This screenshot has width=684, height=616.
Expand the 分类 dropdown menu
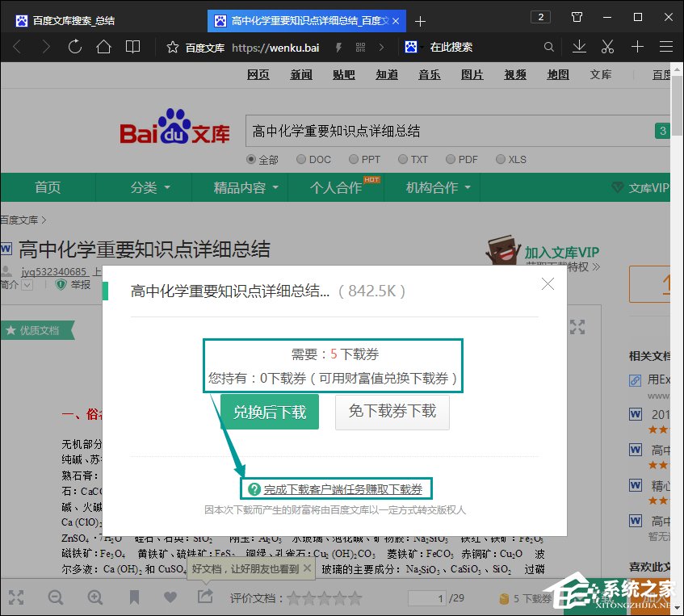tap(143, 187)
